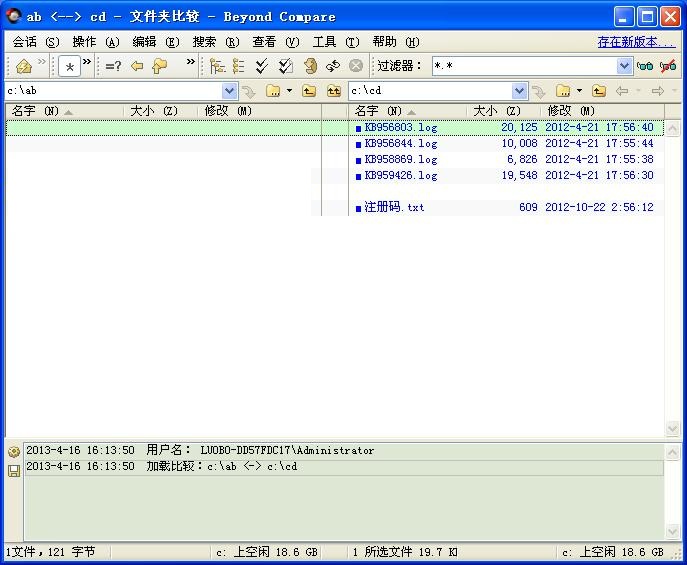The width and height of the screenshot is (687, 565).
Task: Click the left browse folder icon
Action: 273,91
